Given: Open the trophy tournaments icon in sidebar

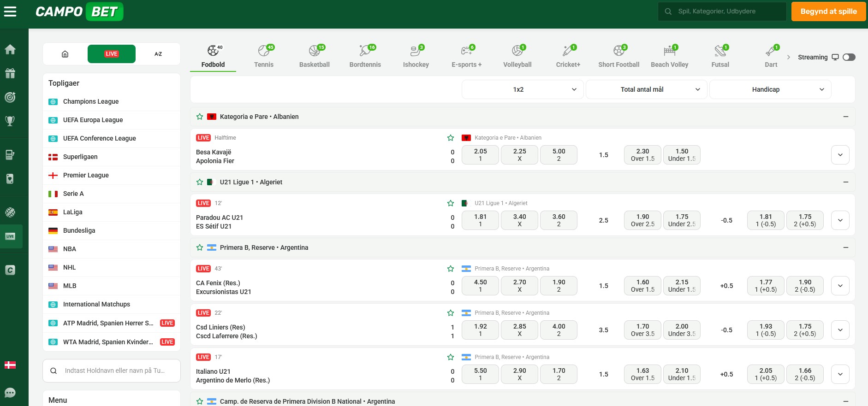Looking at the screenshot, I should [x=10, y=121].
